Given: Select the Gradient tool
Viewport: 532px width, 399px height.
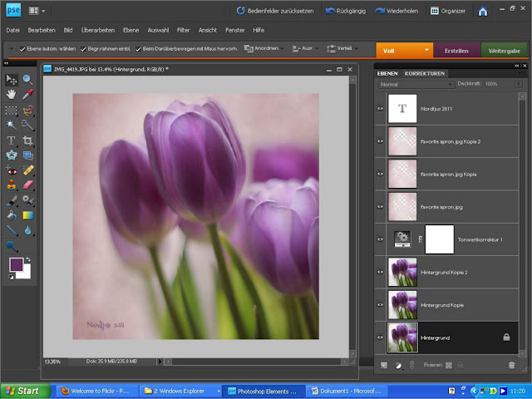Looking at the screenshot, I should click(27, 216).
